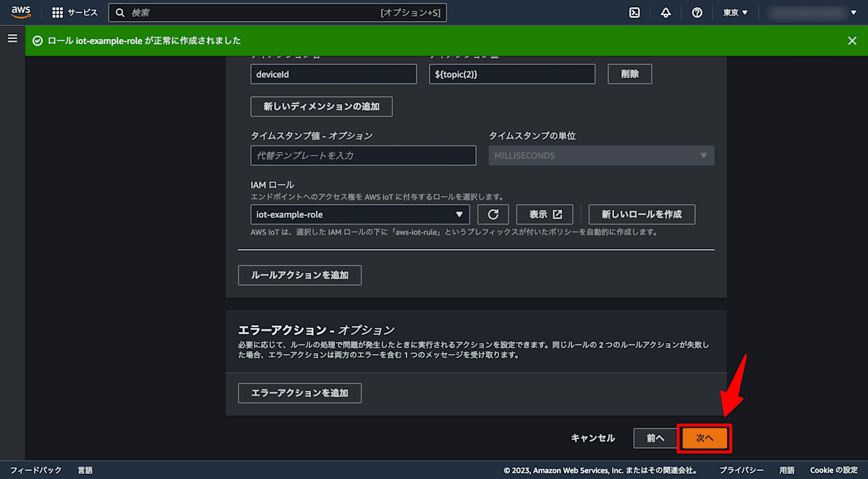Open the 東京 region dropdown
The width and height of the screenshot is (868, 479).
[x=736, y=12]
